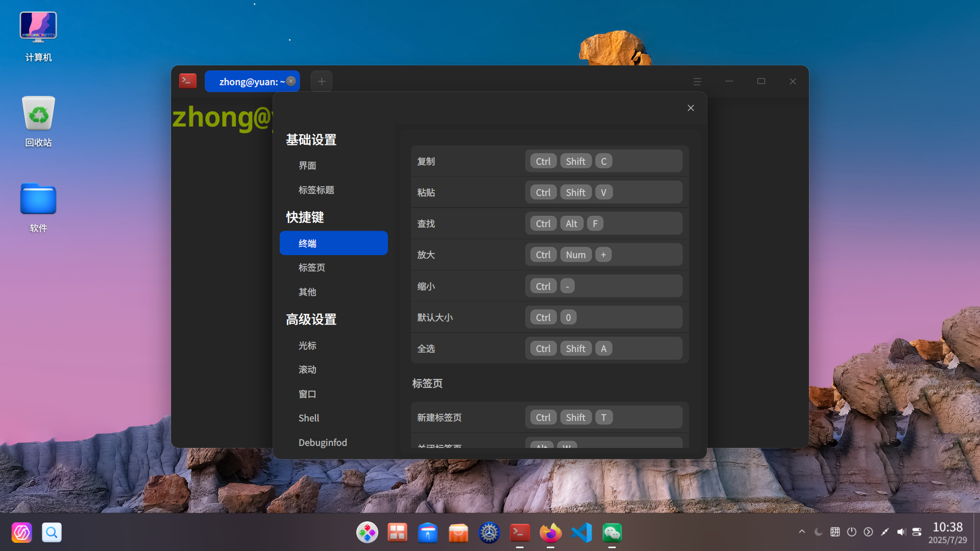Open Visual Studio Code from dock
This screenshot has width=980, height=551.
(x=581, y=533)
